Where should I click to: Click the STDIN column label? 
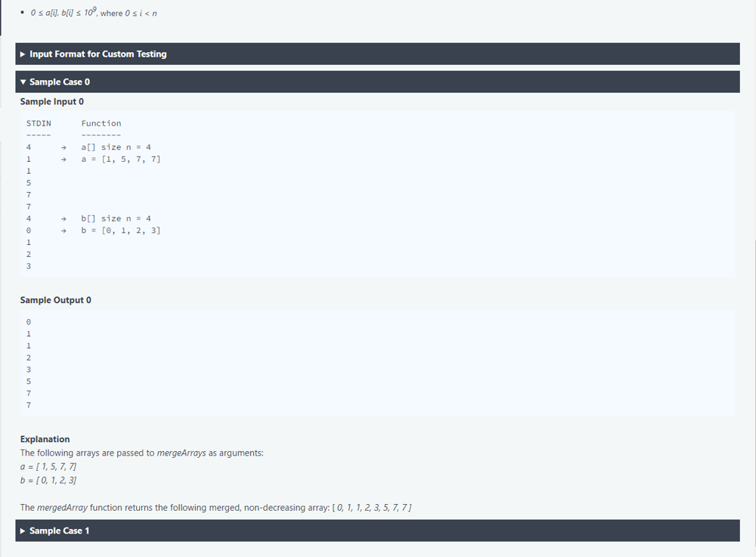[39, 123]
